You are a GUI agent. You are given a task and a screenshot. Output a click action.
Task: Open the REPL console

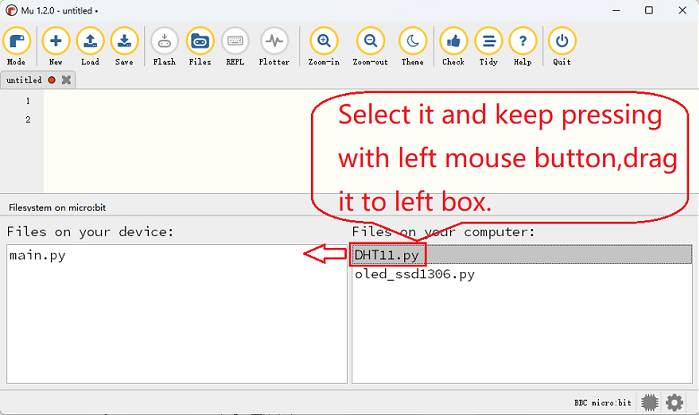point(235,46)
